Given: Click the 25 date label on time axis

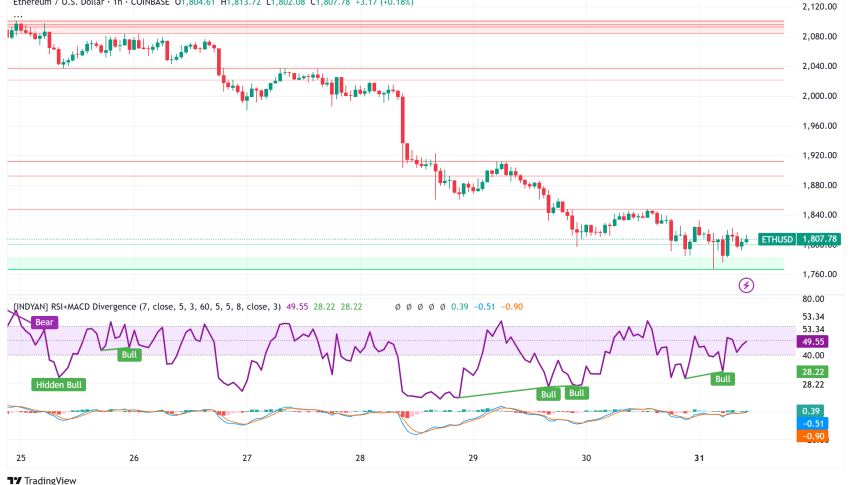Looking at the screenshot, I should tap(21, 458).
